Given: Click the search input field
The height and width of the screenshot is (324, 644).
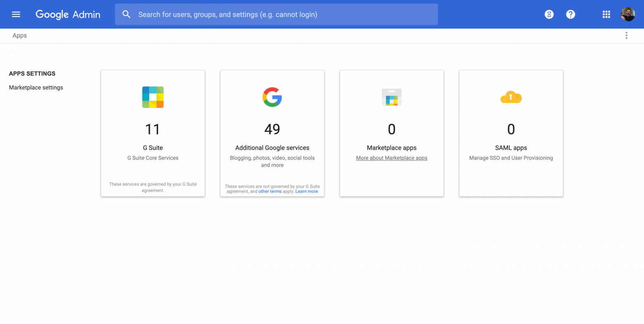Looking at the screenshot, I should click(276, 14).
